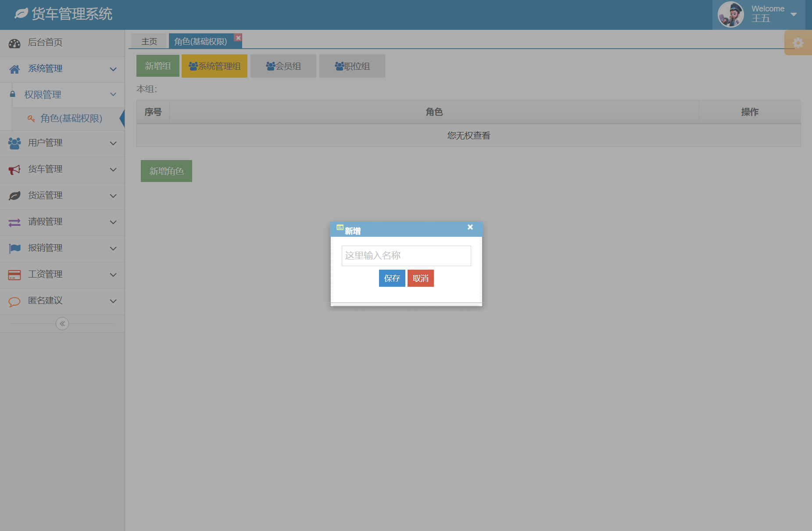
Task: Open the 系统管理 sidebar menu
Action: click(62, 69)
